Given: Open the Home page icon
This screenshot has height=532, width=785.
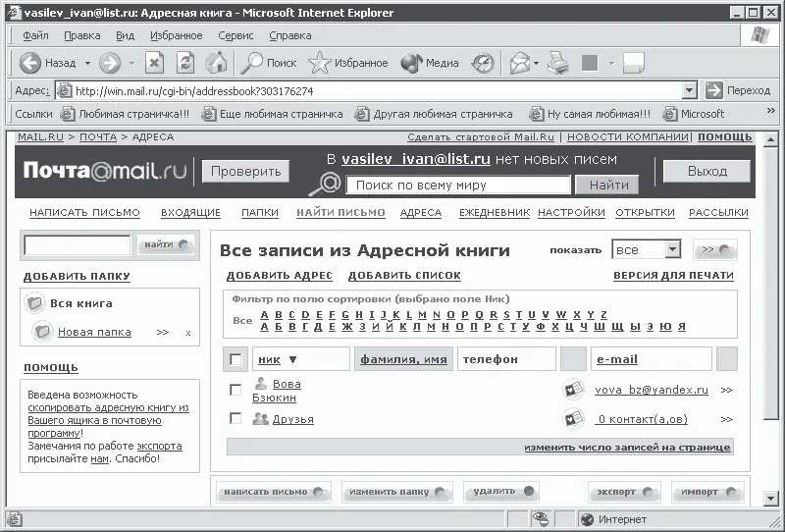Looking at the screenshot, I should pos(216,63).
